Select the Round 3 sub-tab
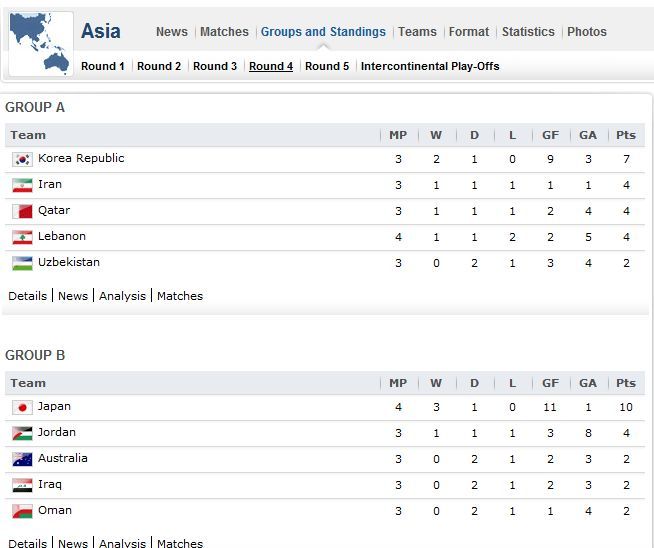The width and height of the screenshot is (654, 548). click(215, 66)
